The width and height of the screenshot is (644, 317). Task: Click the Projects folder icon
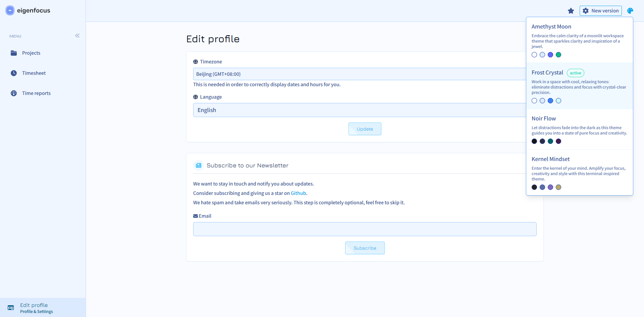[14, 53]
